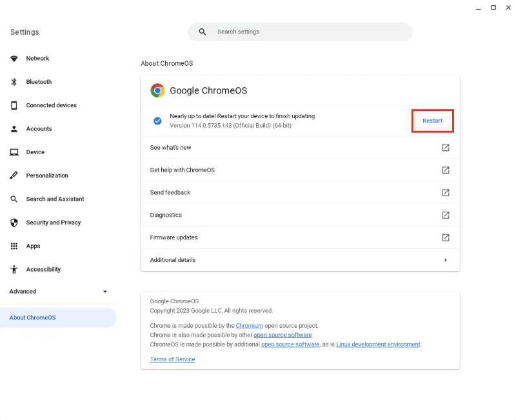516x420 pixels.
Task: Click the Search settings field
Action: [300, 31]
